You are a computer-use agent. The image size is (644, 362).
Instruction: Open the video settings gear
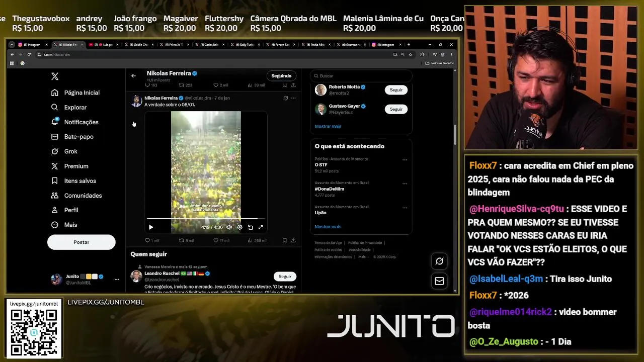[x=239, y=227]
